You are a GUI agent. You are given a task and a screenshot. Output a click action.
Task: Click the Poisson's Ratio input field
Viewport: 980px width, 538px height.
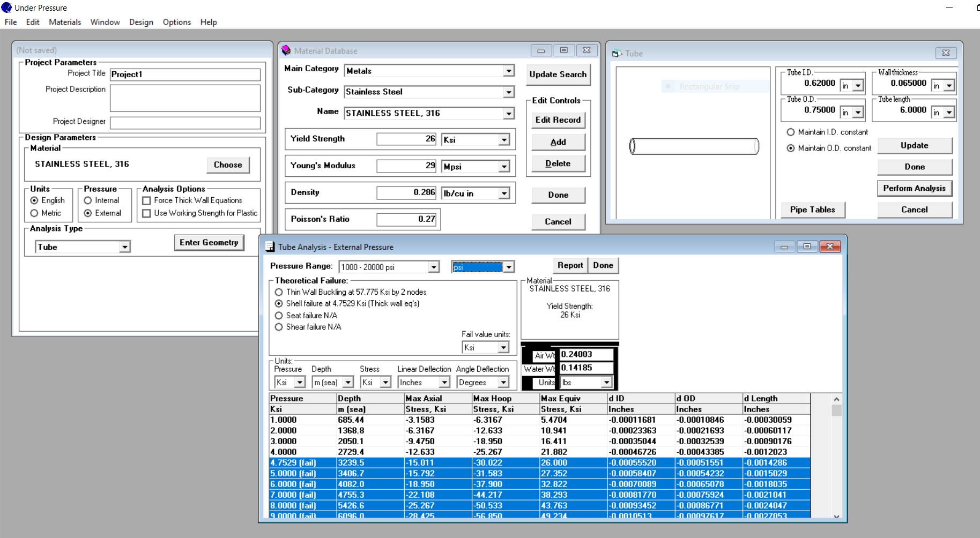(406, 219)
